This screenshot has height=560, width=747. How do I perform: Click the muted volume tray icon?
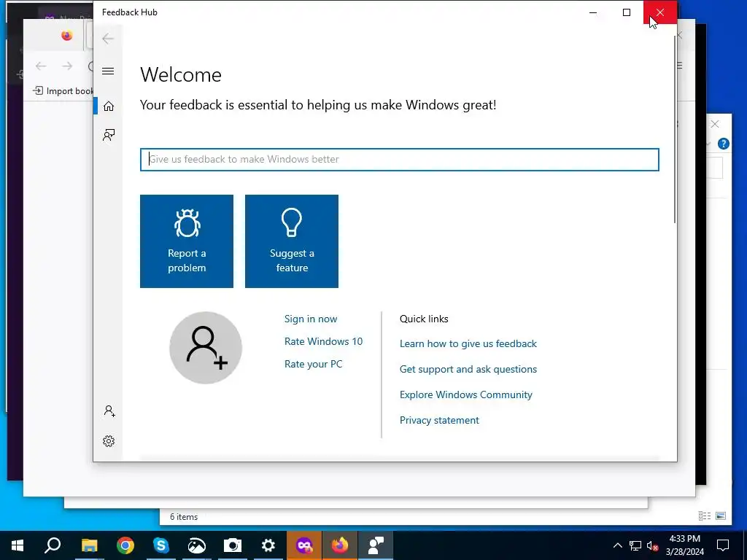pyautogui.click(x=653, y=545)
